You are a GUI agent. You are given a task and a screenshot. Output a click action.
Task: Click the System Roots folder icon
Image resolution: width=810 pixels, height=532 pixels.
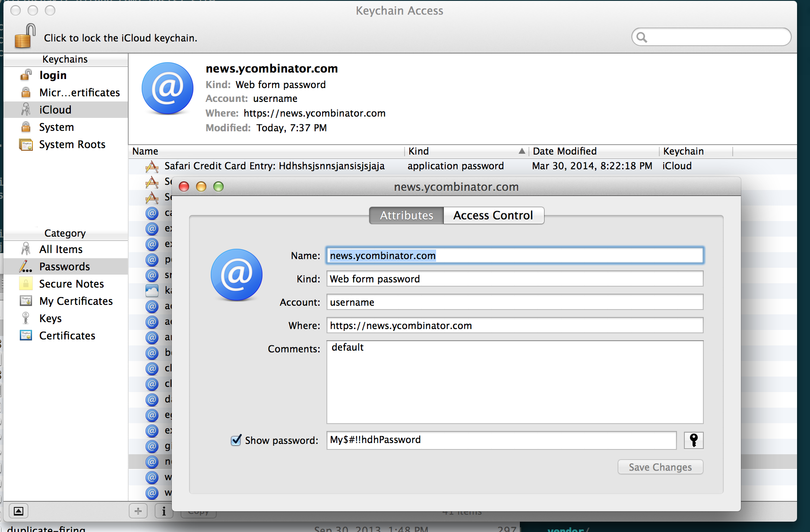tap(26, 144)
